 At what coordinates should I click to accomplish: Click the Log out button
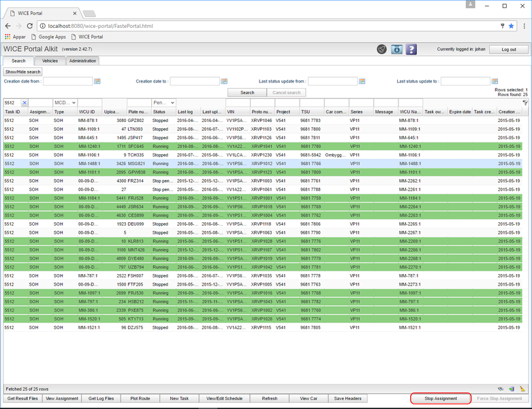508,50
